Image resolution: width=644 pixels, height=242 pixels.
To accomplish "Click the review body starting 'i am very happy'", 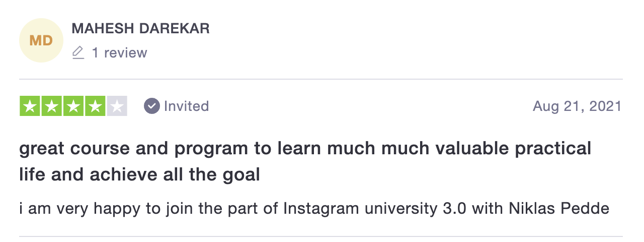I will click(x=314, y=209).
